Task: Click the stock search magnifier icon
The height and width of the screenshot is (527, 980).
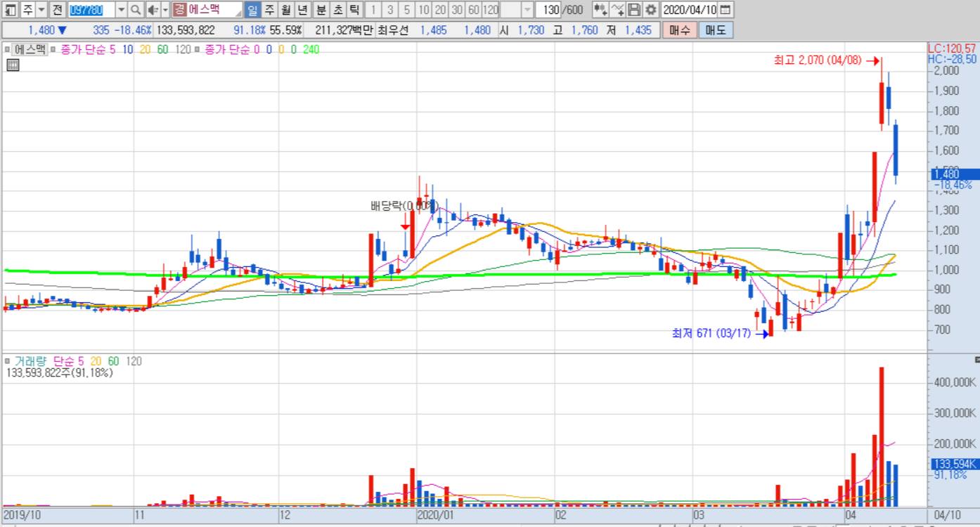Action: click(135, 10)
